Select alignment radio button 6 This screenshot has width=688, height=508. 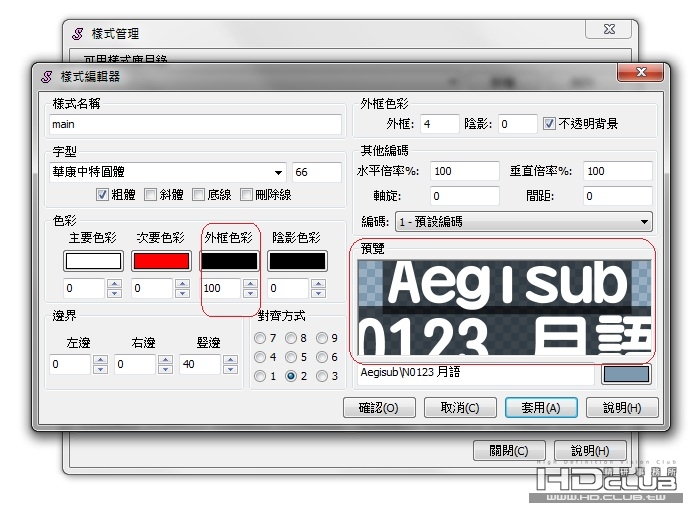[322, 357]
